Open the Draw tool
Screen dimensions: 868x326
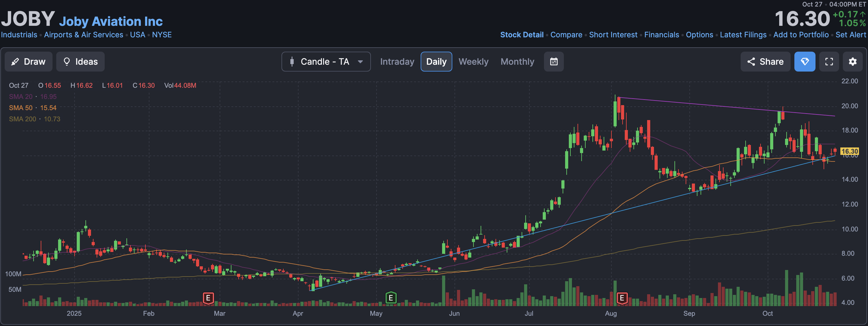pos(28,61)
